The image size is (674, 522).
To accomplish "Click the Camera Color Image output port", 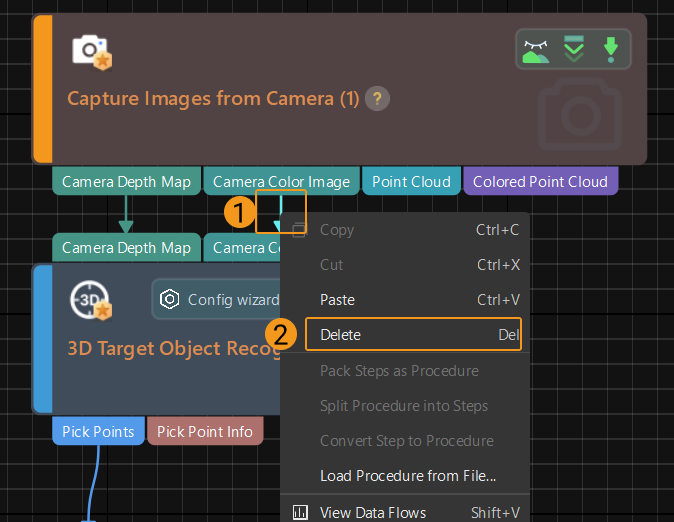I will coord(281,181).
